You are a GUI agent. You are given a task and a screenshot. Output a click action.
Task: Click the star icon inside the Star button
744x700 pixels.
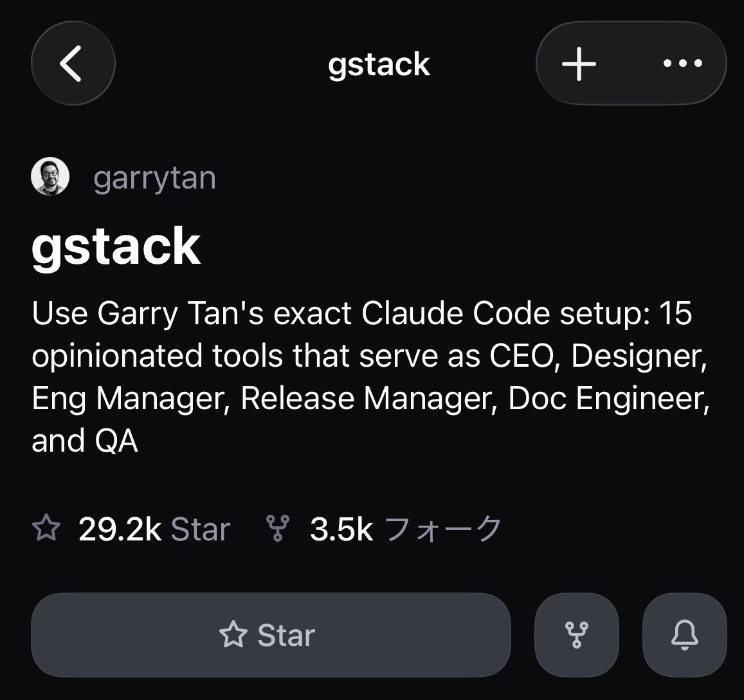pyautogui.click(x=233, y=635)
